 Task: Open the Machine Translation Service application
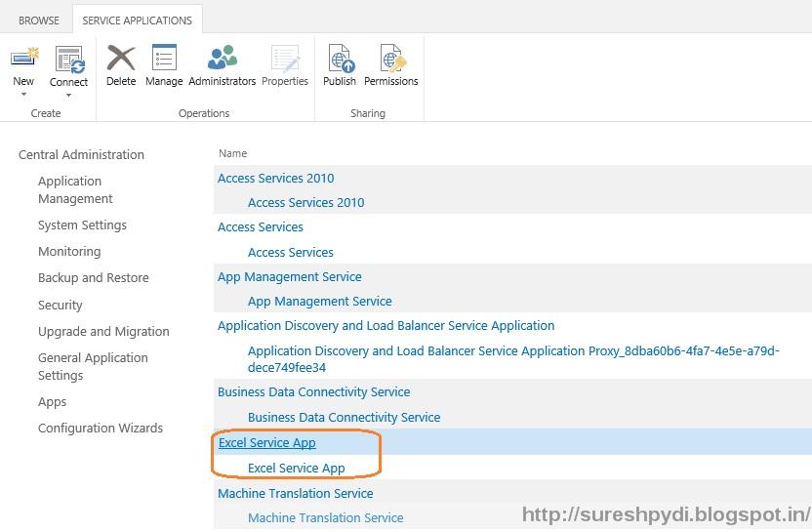pos(295,494)
